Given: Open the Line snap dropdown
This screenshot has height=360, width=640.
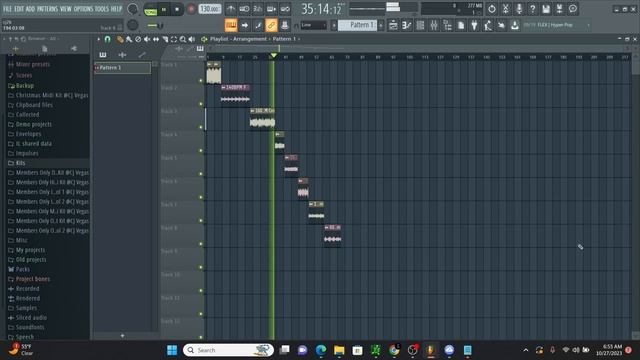Looking at the screenshot, I should point(313,25).
